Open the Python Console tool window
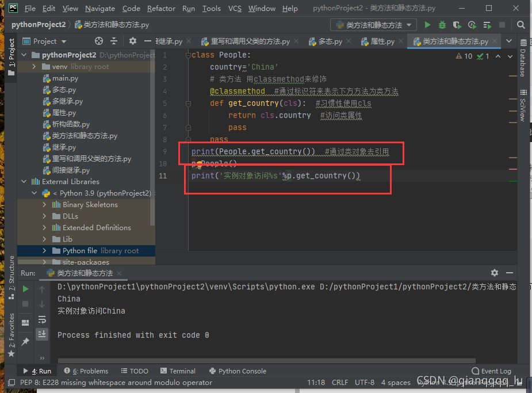The height and width of the screenshot is (393, 532). pyautogui.click(x=238, y=371)
